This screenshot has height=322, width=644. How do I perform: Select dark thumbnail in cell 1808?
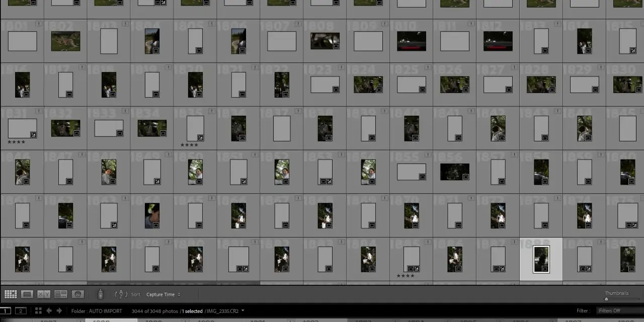click(325, 41)
